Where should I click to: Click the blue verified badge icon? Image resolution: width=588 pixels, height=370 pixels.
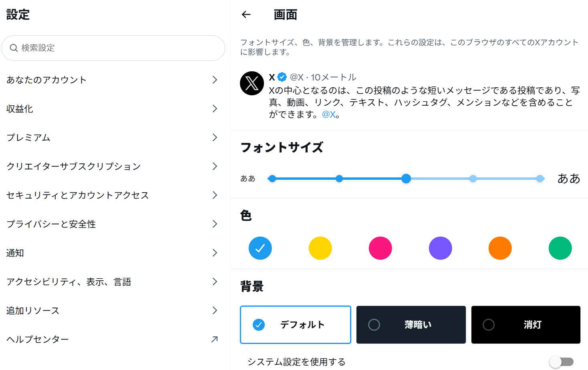click(282, 77)
